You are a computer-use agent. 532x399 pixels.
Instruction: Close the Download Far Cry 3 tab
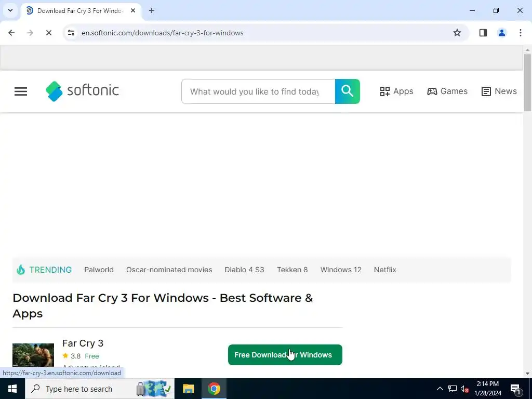click(133, 11)
